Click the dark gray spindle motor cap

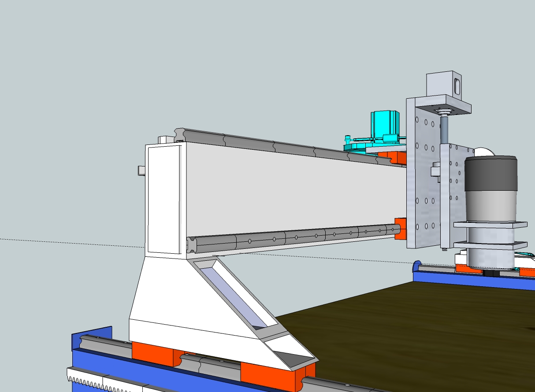pyautogui.click(x=490, y=174)
